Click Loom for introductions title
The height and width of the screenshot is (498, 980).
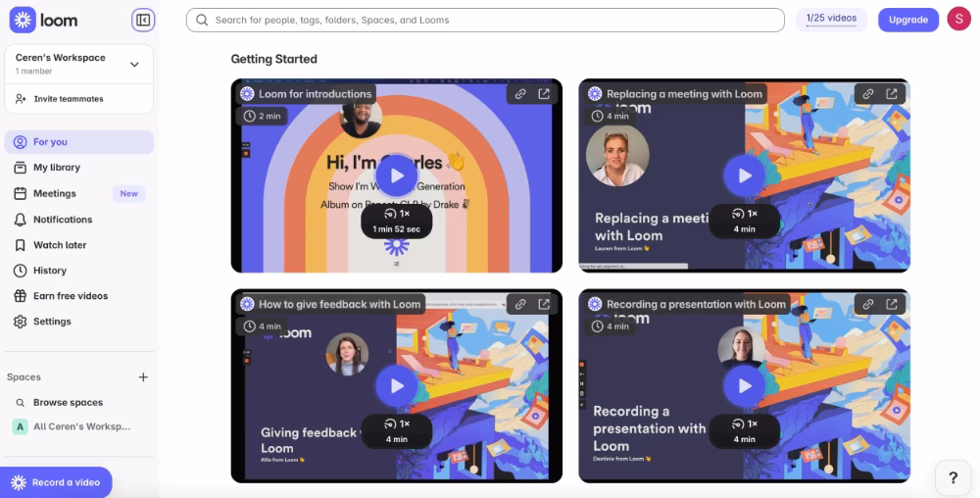pos(315,94)
